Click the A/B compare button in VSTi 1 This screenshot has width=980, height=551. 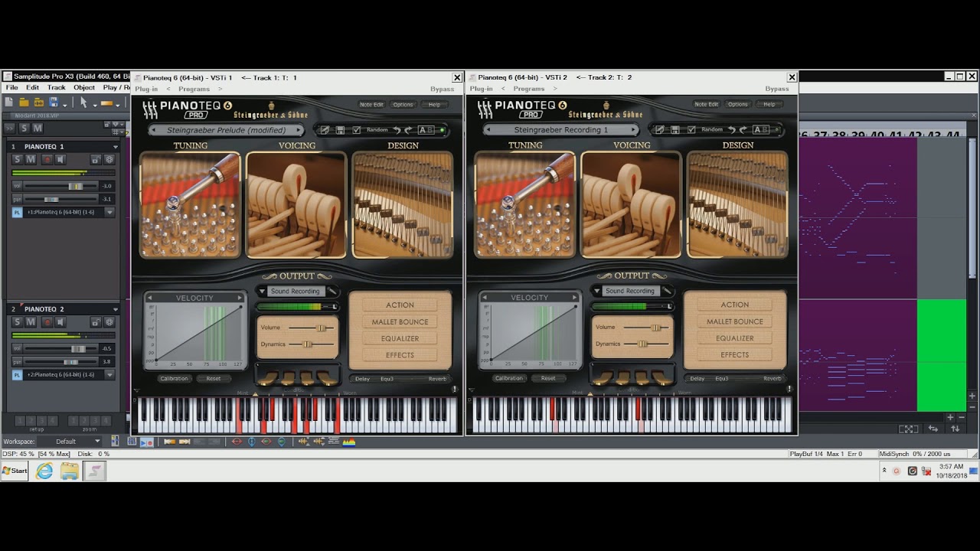(426, 130)
